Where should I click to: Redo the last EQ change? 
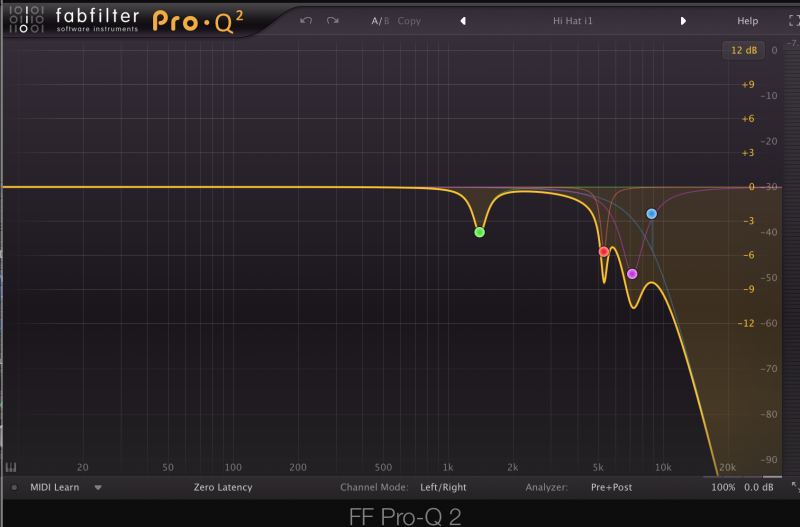[x=333, y=20]
